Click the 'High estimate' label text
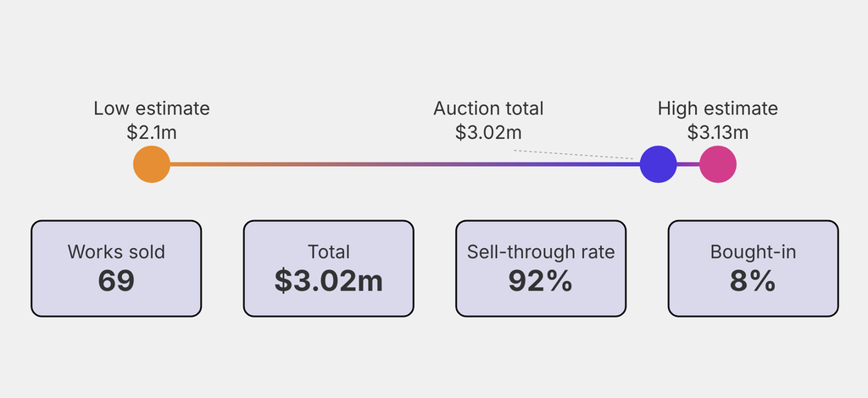Image resolution: width=868 pixels, height=398 pixels. point(717,108)
